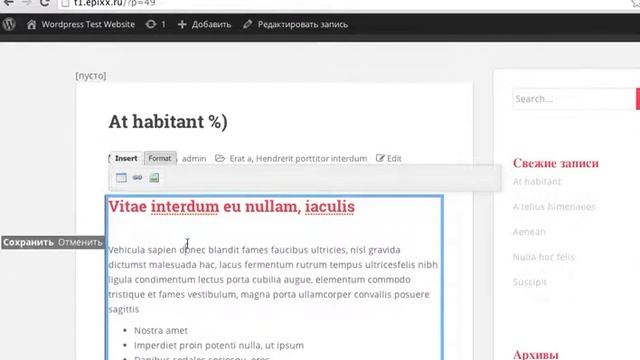This screenshot has width=640, height=360.
Task: Switch to the Insert tab in the editor toolbar
Action: 126,158
